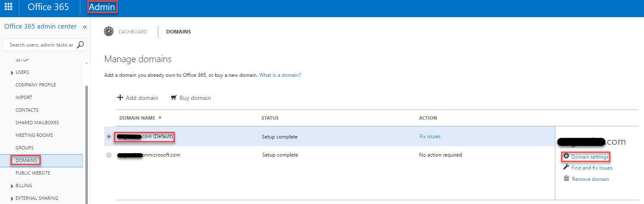Click the Domain settings gear icon
Screen dimensions: 644x204
pyautogui.click(x=566, y=156)
